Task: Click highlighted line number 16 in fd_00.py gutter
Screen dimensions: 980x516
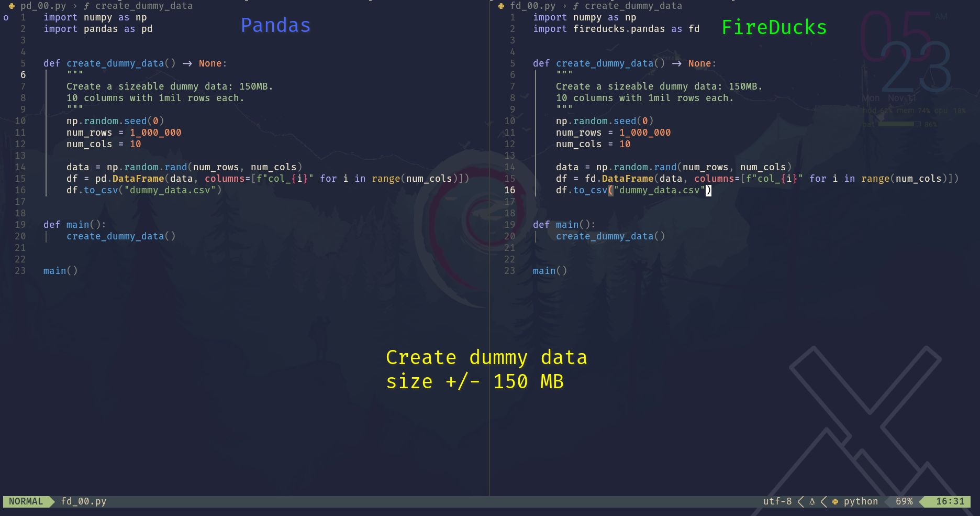Action: (x=510, y=190)
